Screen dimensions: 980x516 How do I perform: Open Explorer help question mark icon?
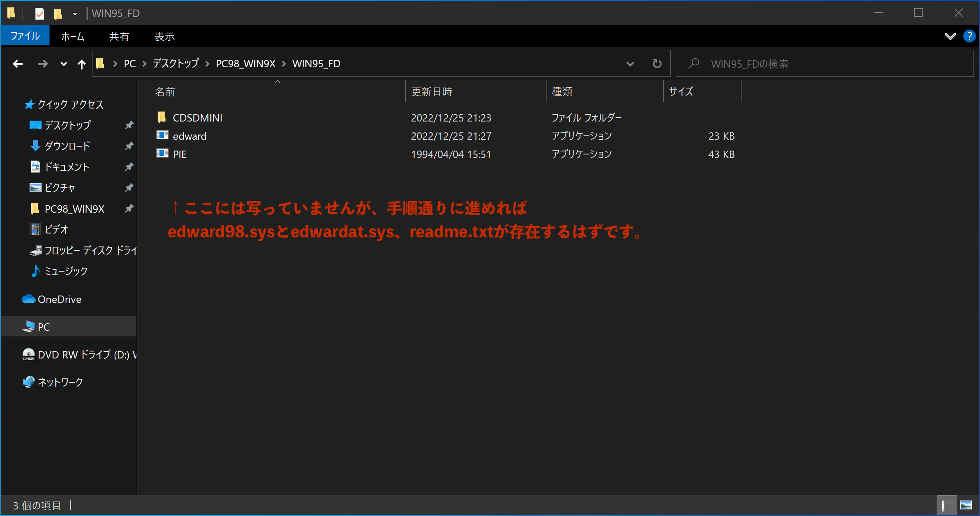pos(969,36)
